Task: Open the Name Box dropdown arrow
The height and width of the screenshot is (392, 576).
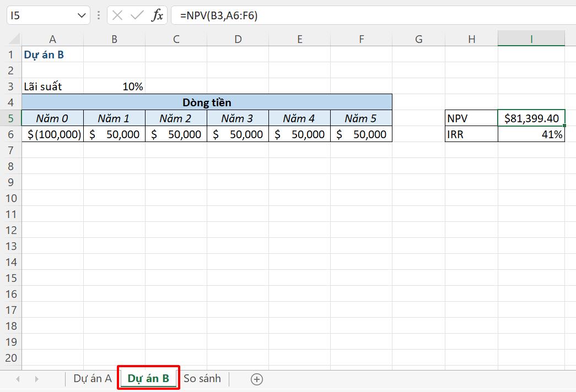Action: [82, 15]
